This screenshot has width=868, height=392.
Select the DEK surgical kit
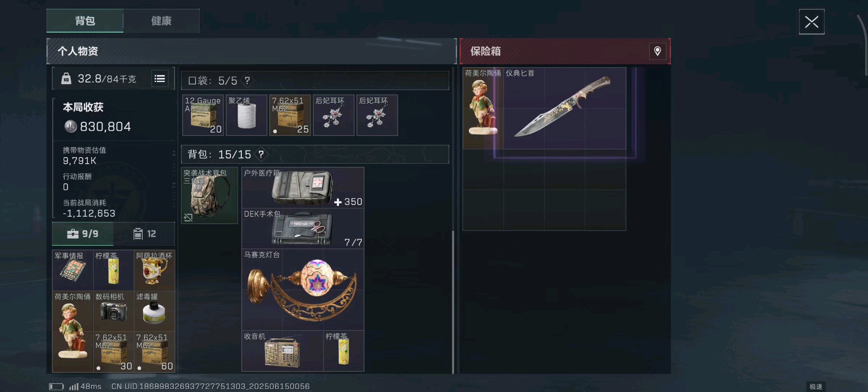tap(303, 229)
